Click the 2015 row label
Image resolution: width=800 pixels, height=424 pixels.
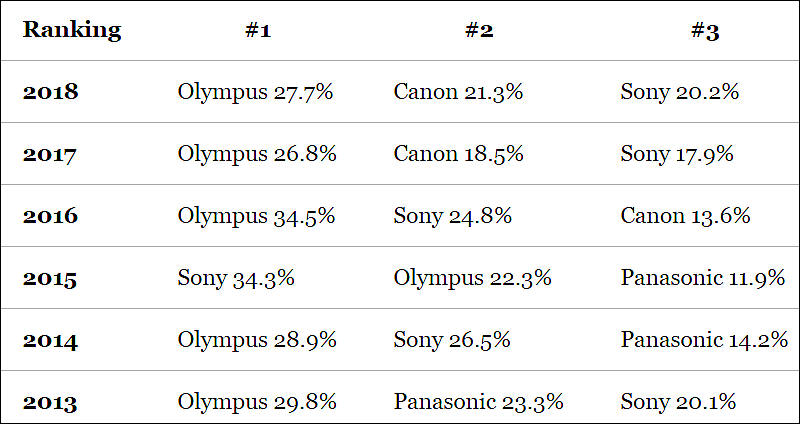tap(50, 279)
